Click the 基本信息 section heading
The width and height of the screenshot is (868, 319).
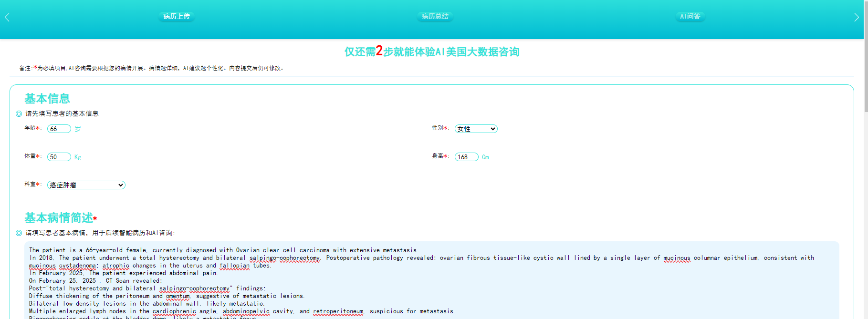pos(47,99)
